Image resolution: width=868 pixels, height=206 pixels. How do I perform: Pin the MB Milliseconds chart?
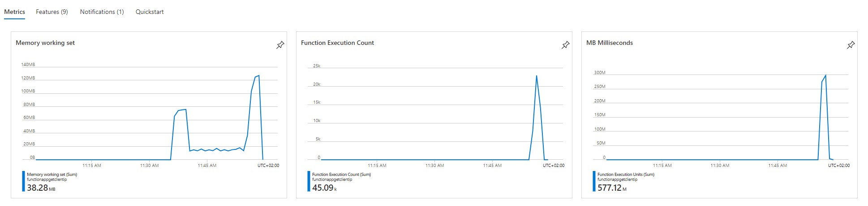click(x=851, y=45)
